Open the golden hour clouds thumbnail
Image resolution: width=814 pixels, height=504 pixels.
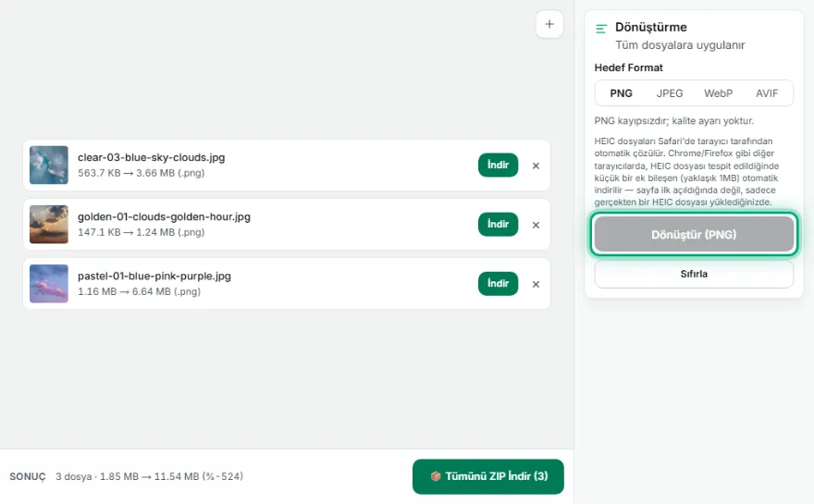pyautogui.click(x=49, y=224)
